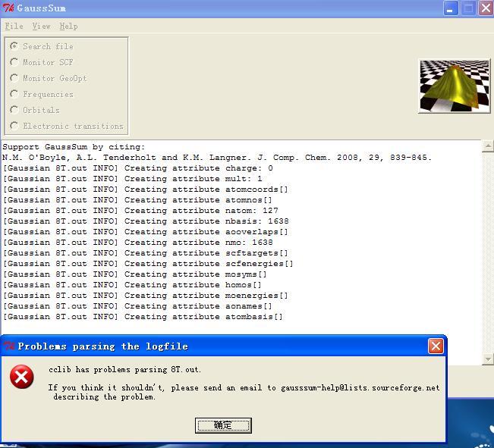Image resolution: width=494 pixels, height=448 pixels.
Task: Click the GaussSum logo image
Action: tap(454, 86)
